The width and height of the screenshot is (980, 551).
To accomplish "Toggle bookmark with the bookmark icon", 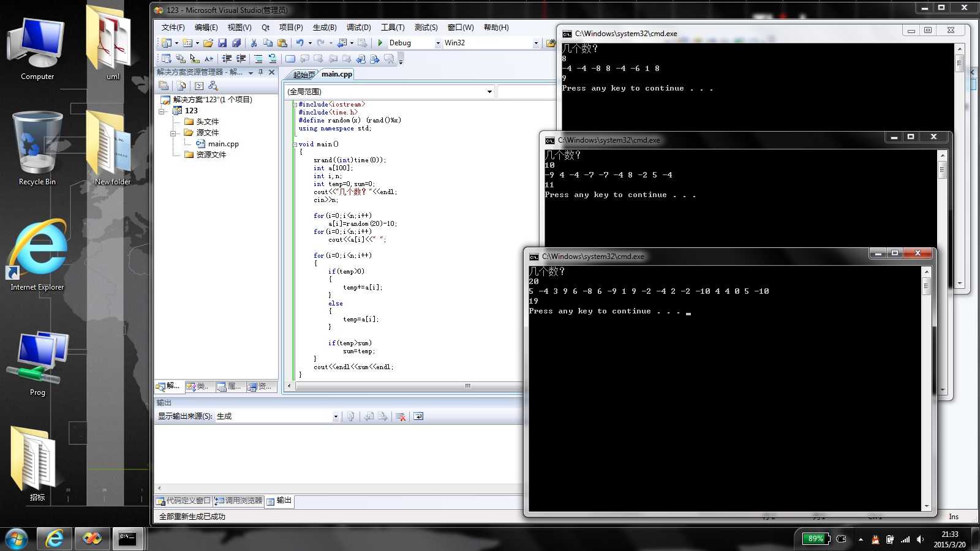I will click(x=290, y=59).
